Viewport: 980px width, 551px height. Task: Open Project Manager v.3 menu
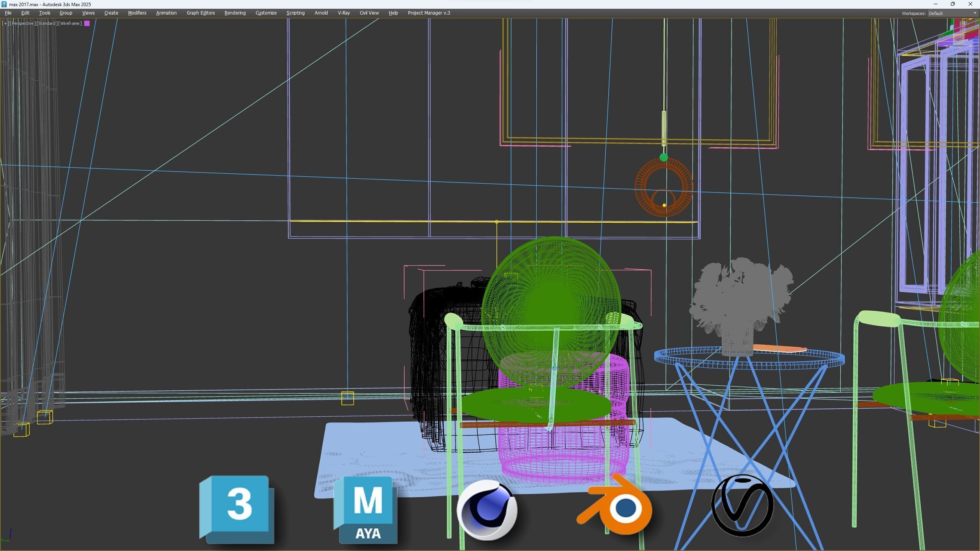(429, 13)
